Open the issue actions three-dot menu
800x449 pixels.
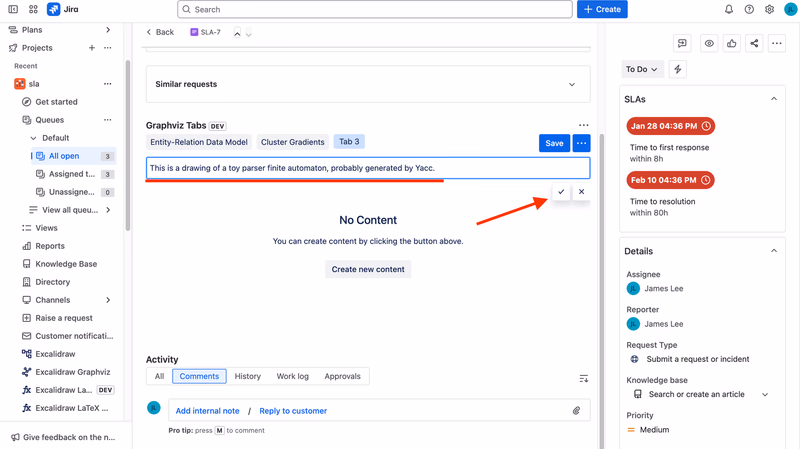(x=777, y=43)
